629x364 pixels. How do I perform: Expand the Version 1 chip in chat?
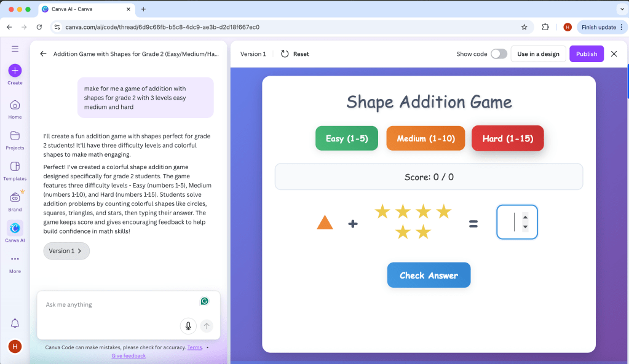66,251
